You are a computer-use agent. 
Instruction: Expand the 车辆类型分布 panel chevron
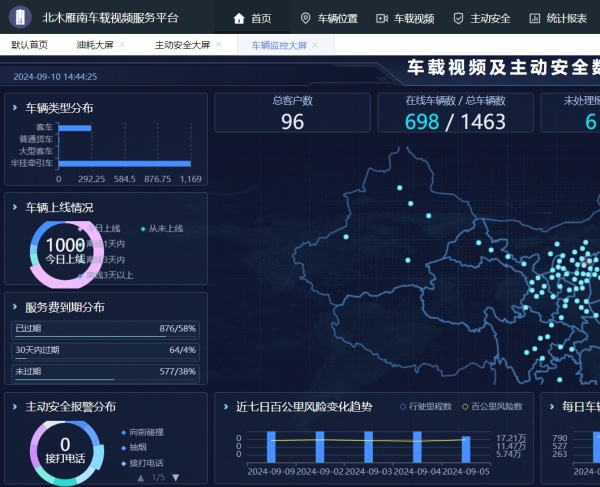coord(14,107)
